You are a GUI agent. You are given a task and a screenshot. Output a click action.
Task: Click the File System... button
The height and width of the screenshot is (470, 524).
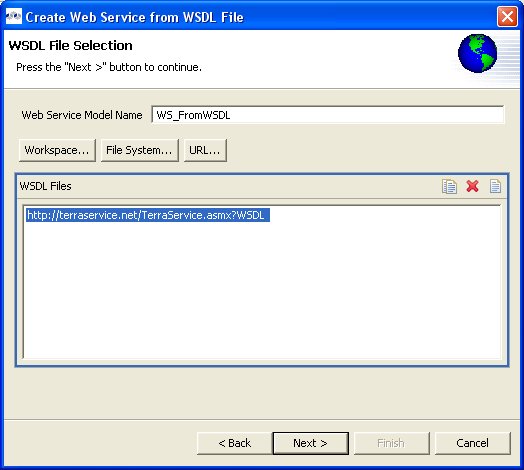pyautogui.click(x=140, y=150)
